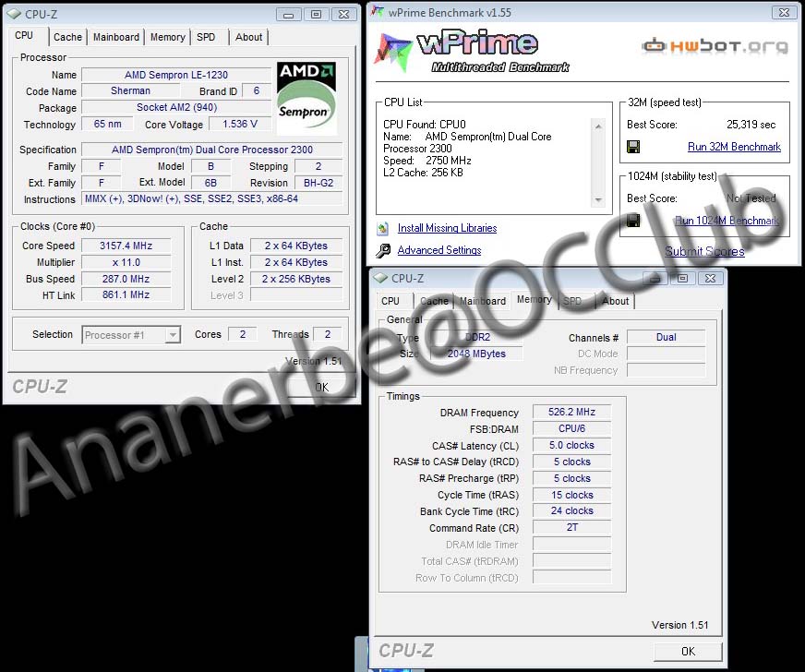
Task: Click the Package value Socket AM2 (940)
Action: (x=176, y=107)
